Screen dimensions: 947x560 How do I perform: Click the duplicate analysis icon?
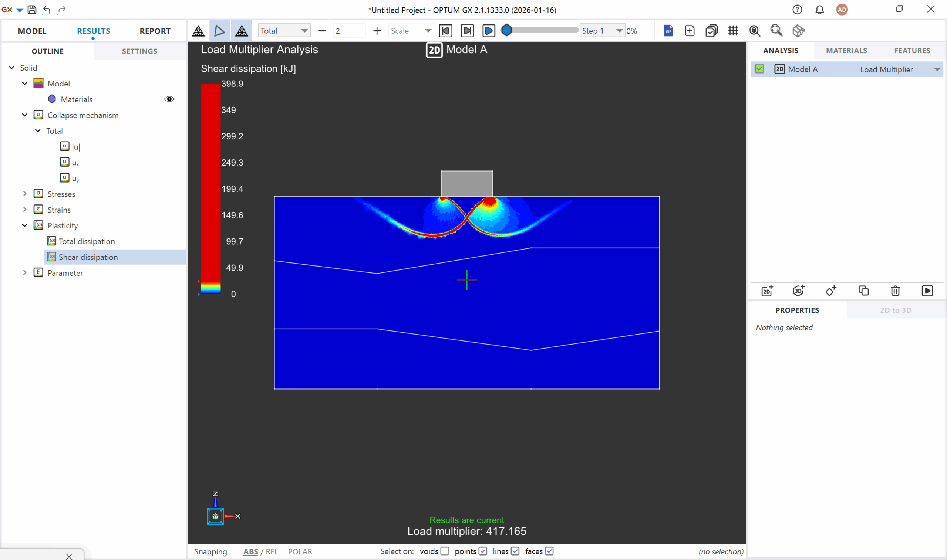tap(863, 291)
